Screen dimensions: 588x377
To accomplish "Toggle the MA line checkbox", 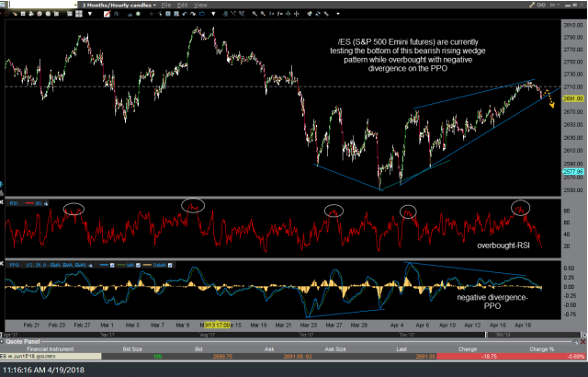I will pos(138,265).
